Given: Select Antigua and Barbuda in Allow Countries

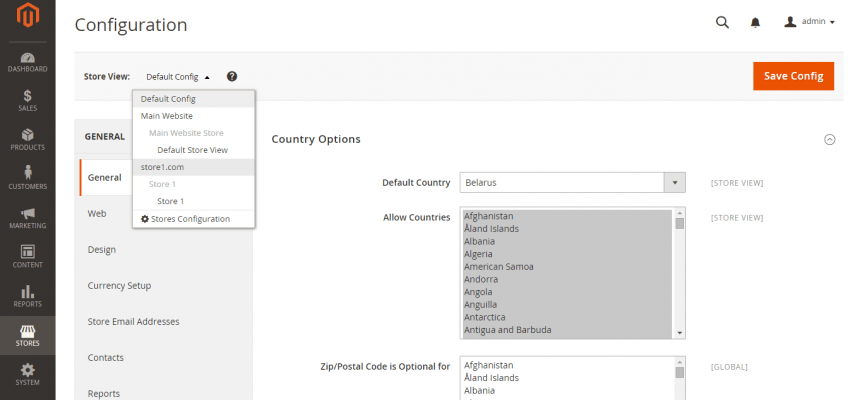Looking at the screenshot, I should [x=567, y=330].
